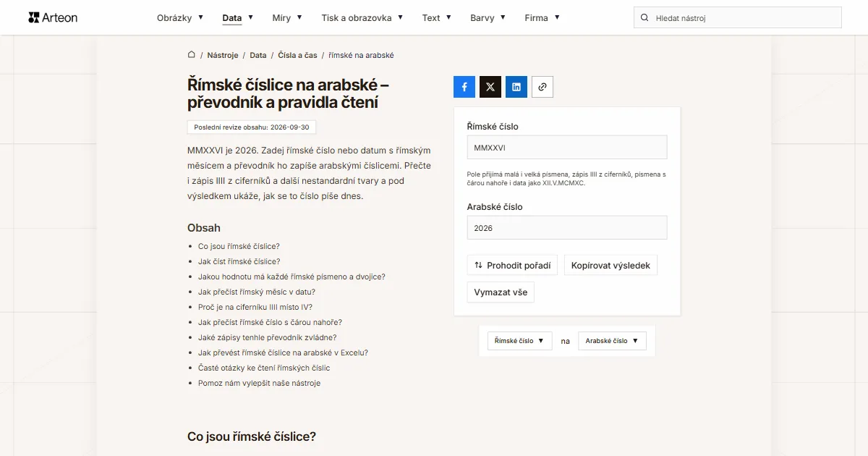The width and height of the screenshot is (868, 456).
Task: Click the Římské číslo input field
Action: coord(567,147)
